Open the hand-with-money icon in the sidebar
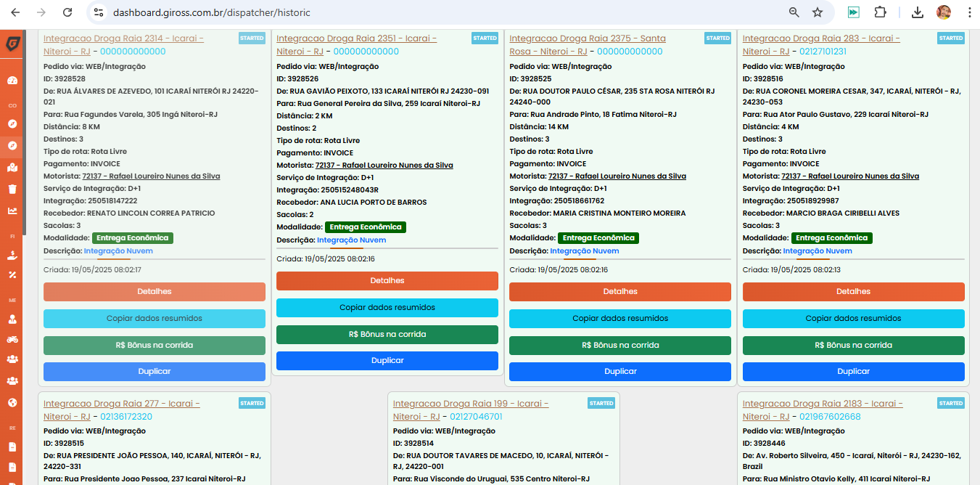This screenshot has height=485, width=980. pyautogui.click(x=12, y=255)
